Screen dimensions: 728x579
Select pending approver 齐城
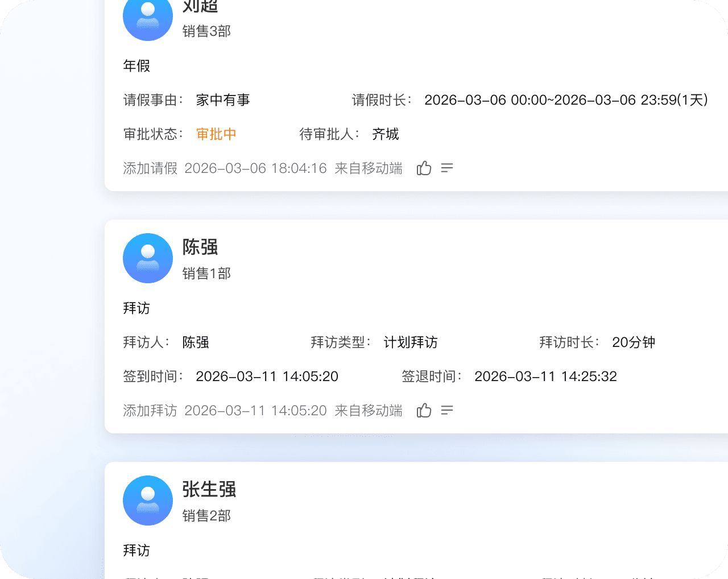pos(386,134)
